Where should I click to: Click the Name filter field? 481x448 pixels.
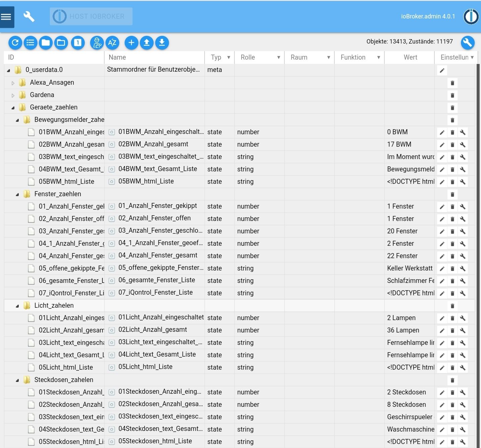click(154, 57)
